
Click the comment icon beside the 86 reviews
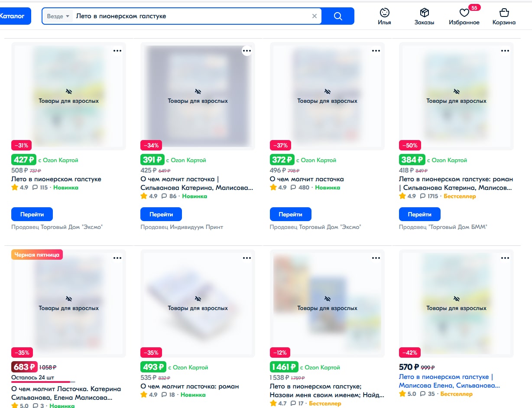[164, 196]
